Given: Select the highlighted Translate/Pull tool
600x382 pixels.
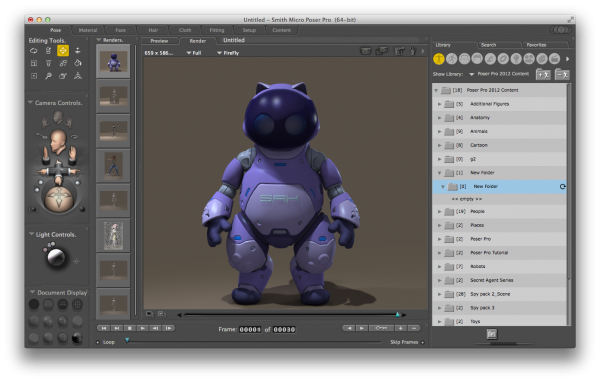Looking at the screenshot, I should point(63,51).
